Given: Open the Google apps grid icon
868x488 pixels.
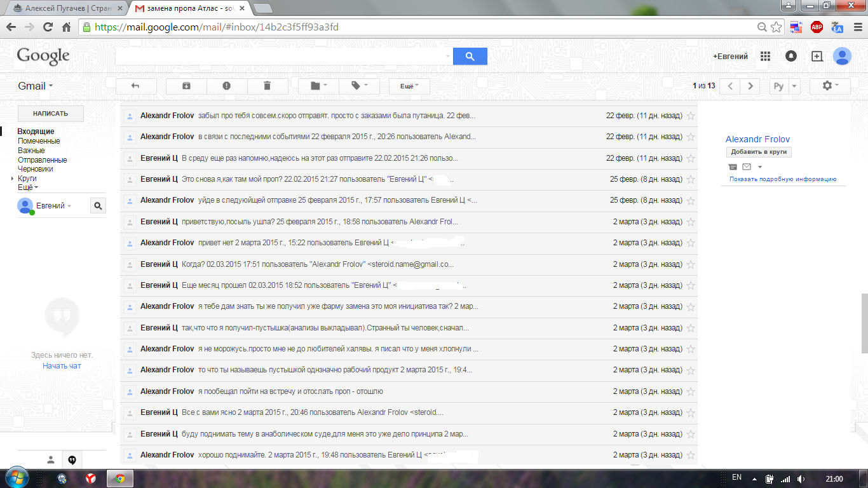Looking at the screenshot, I should pyautogui.click(x=765, y=57).
